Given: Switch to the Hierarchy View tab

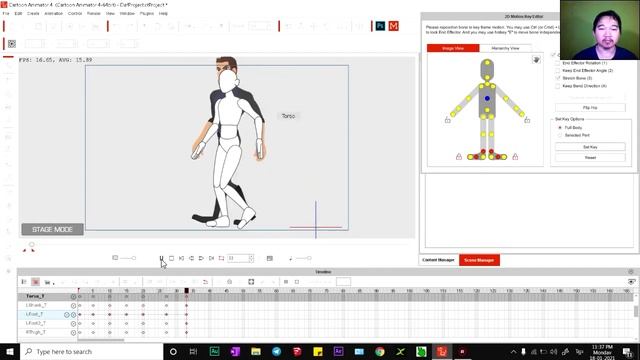Looking at the screenshot, I should 505,48.
